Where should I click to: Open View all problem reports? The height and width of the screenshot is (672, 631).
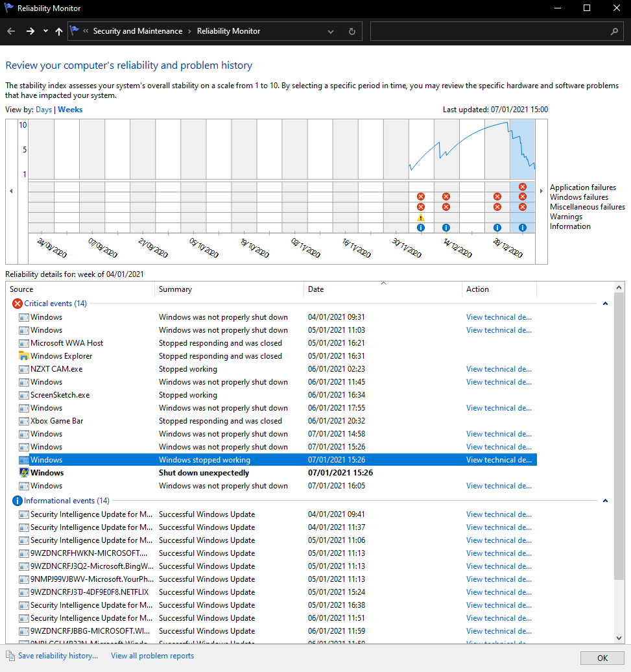tap(152, 656)
